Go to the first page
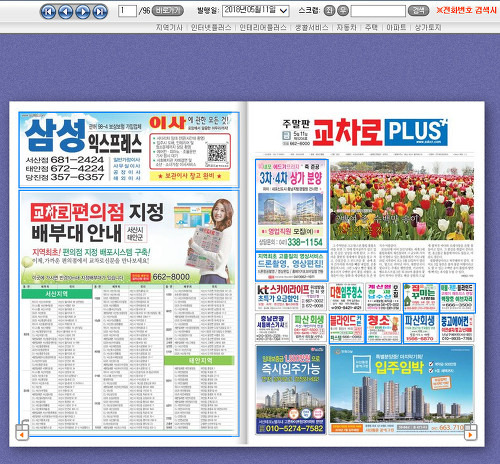 (x=49, y=12)
